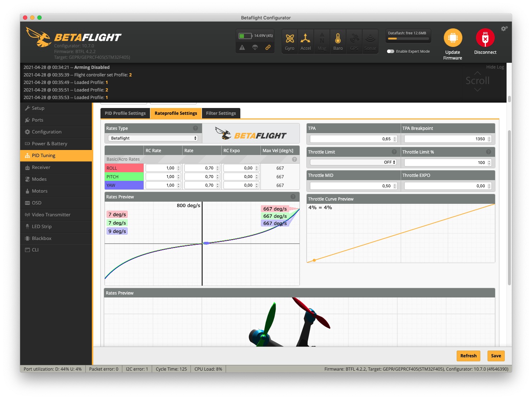This screenshot has width=532, height=399.
Task: Open the Rates Type Betaflight dropdown
Action: (153, 138)
